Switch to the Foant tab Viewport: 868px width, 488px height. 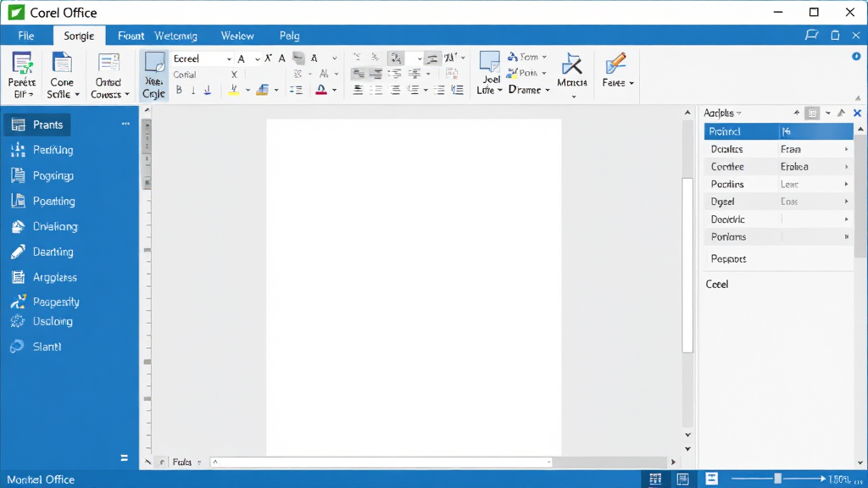(x=131, y=36)
